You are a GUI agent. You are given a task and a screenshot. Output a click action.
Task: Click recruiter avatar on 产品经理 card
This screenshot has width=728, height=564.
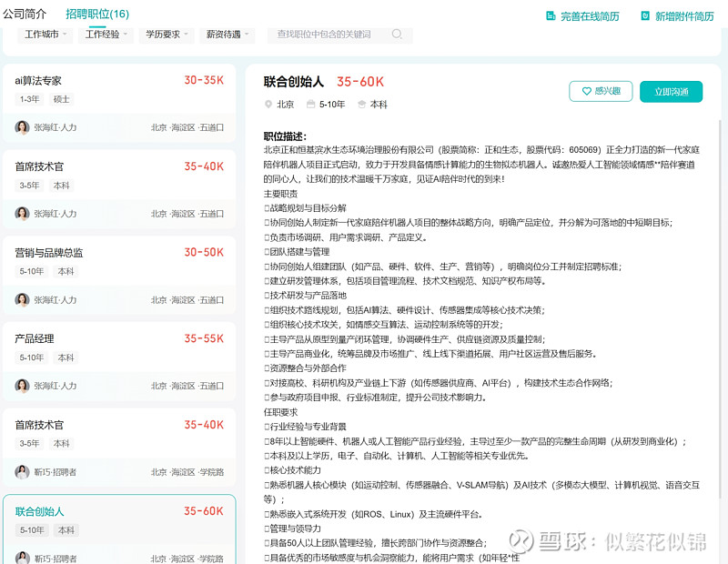pos(22,386)
